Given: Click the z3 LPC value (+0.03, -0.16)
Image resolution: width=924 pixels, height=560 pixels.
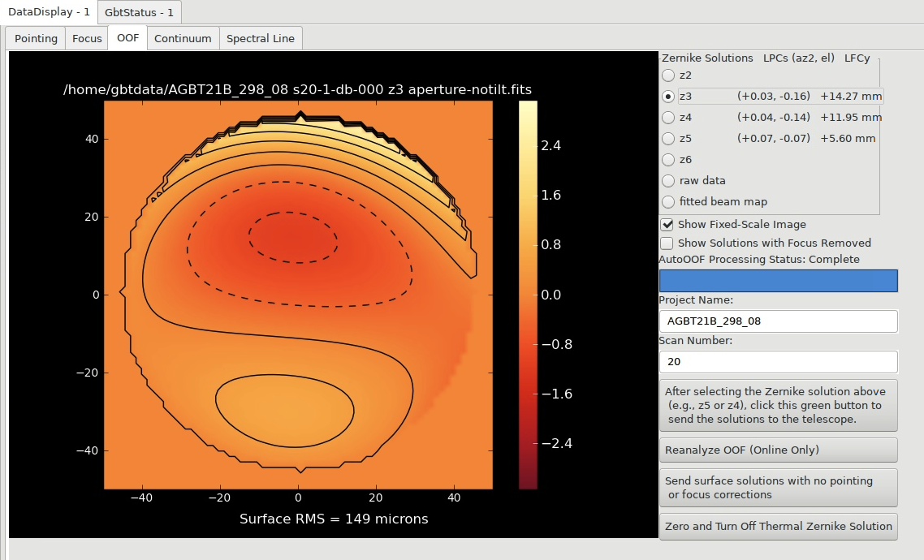Looking at the screenshot, I should [774, 96].
